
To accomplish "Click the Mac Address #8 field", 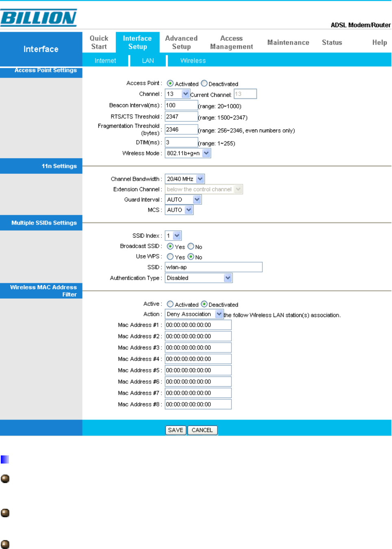I will tap(198, 405).
